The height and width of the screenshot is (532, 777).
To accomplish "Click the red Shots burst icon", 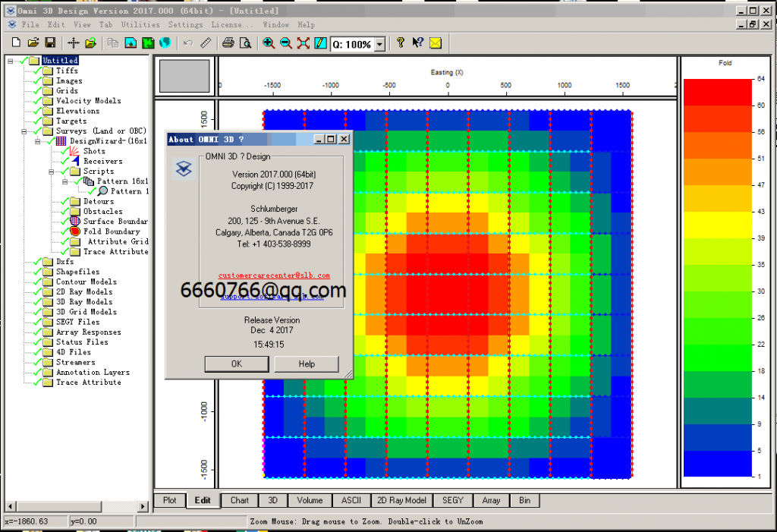I will [x=74, y=151].
